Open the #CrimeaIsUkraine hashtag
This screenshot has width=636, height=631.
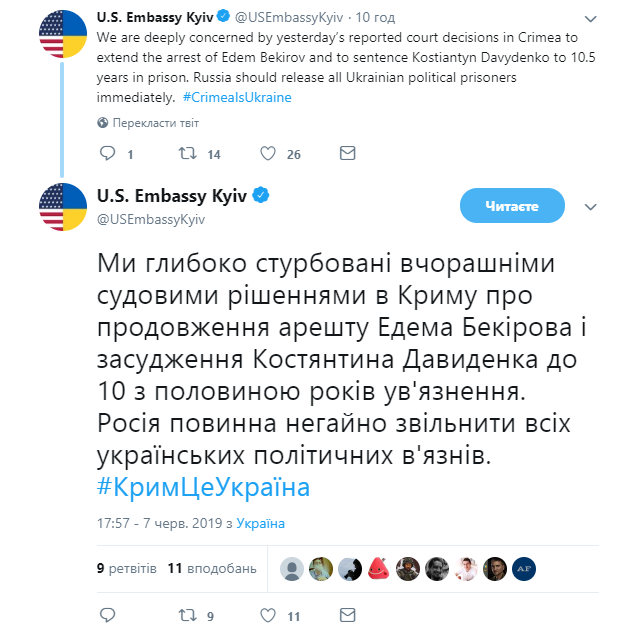237,97
